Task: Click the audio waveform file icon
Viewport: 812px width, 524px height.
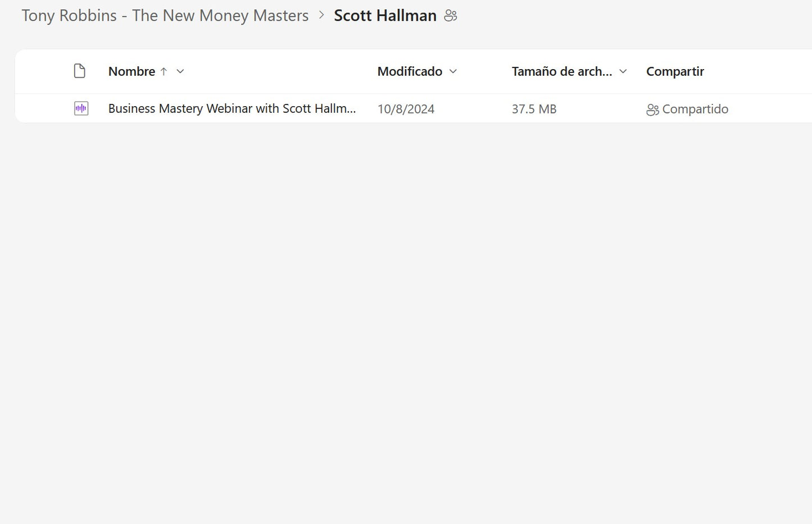Action: [x=81, y=108]
